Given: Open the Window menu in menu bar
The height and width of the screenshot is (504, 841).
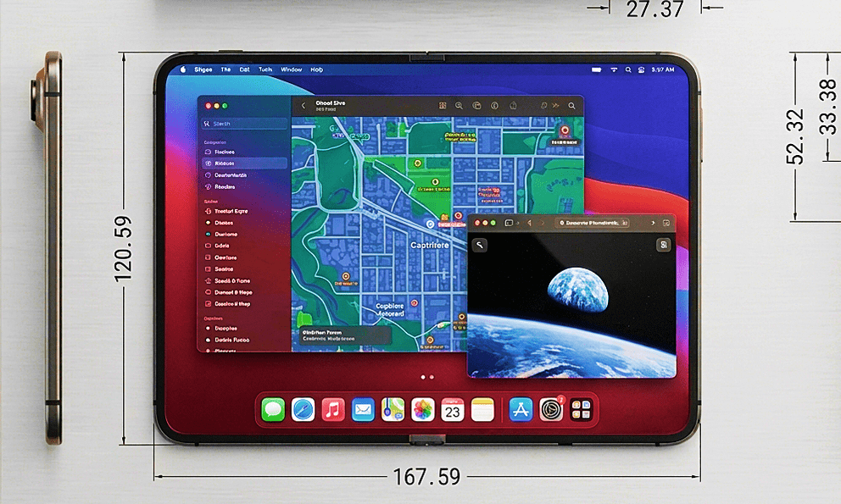Looking at the screenshot, I should point(291,69).
